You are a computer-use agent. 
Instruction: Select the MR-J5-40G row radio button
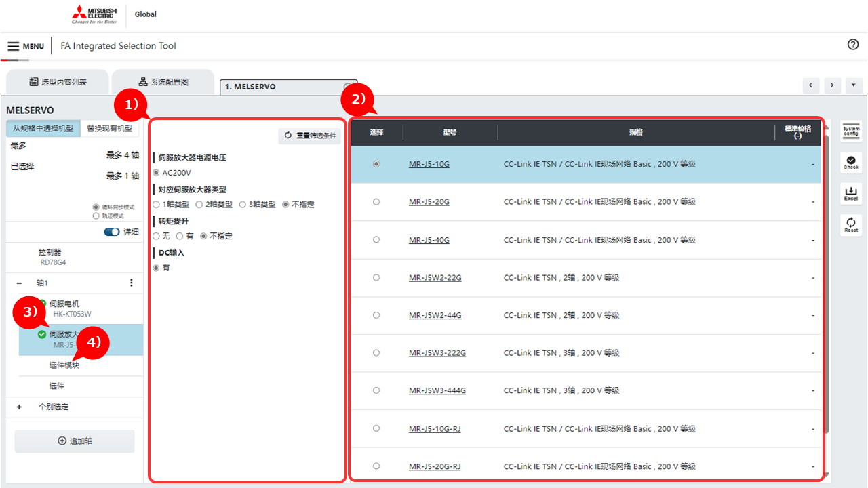click(x=376, y=240)
